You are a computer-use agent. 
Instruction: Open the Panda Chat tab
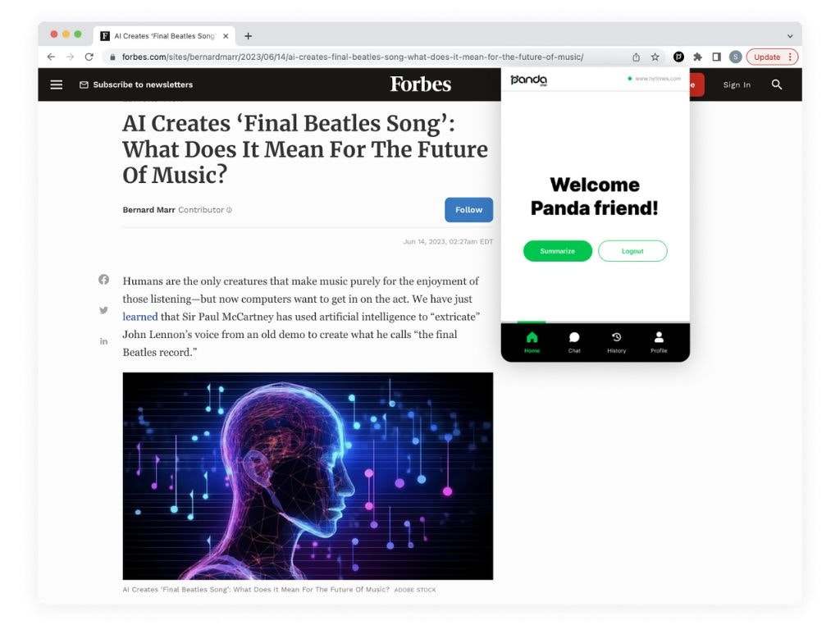point(574,342)
